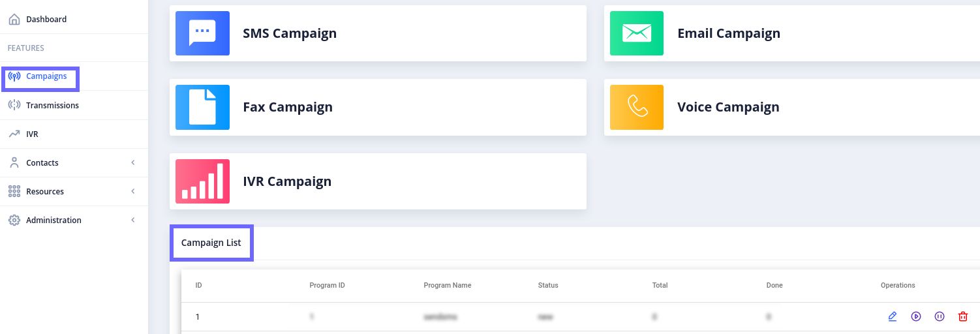980x334 pixels.
Task: Expand the Contacts submenu chevron
Action: pos(133,162)
